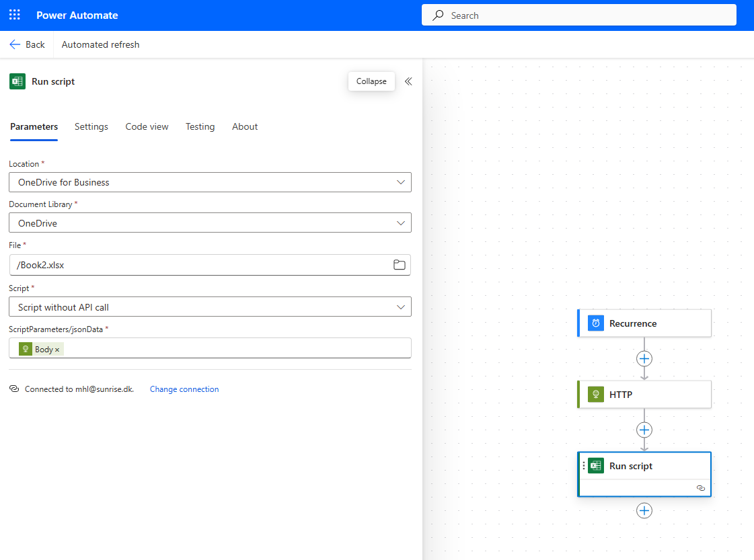Switch to the Testing tab
Image resolution: width=754 pixels, height=560 pixels.
coord(200,126)
